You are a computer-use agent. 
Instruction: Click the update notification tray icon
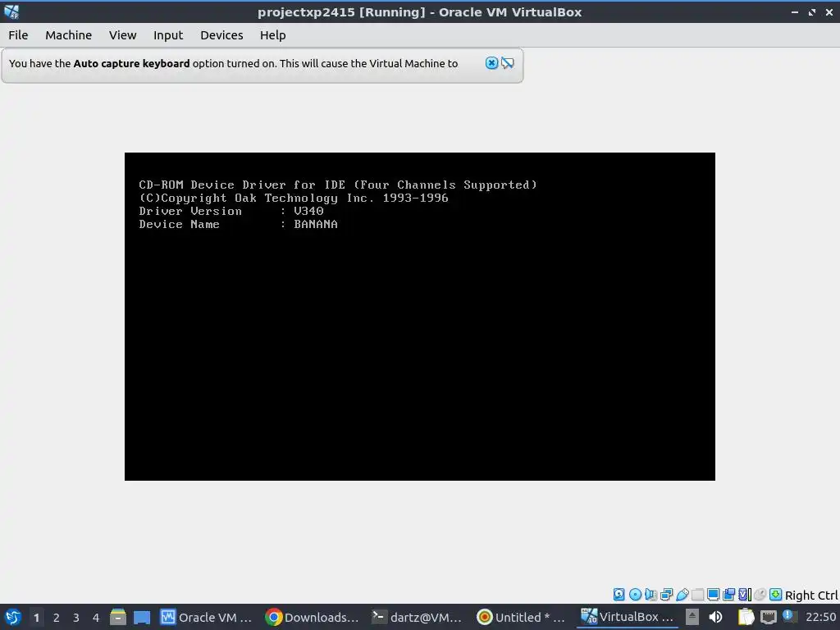pyautogui.click(x=788, y=615)
